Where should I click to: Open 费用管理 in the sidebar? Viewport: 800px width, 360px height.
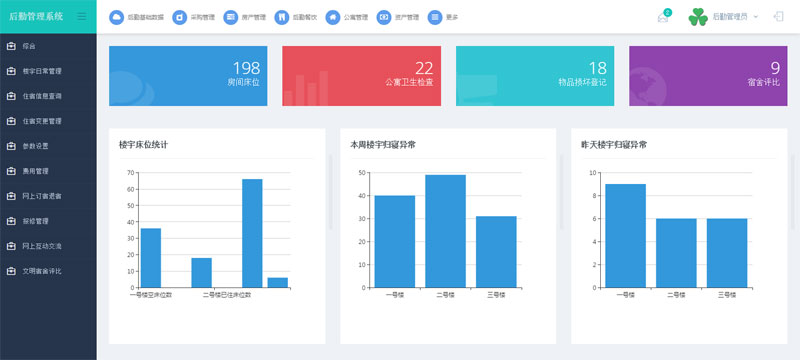(48, 171)
